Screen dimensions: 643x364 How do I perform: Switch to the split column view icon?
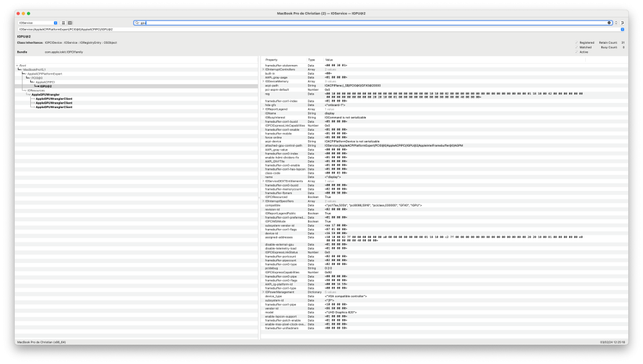[x=70, y=23]
